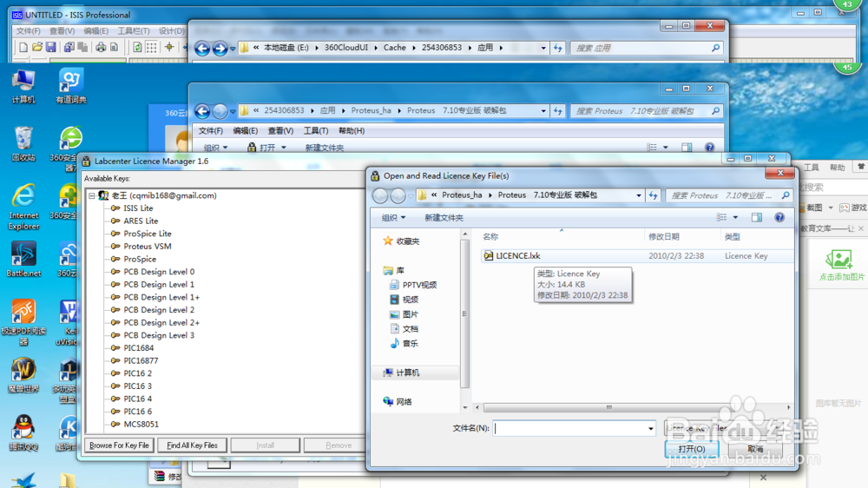Launch Internet Explorer from the desktop
Viewport: 868px width, 488px height.
23,206
